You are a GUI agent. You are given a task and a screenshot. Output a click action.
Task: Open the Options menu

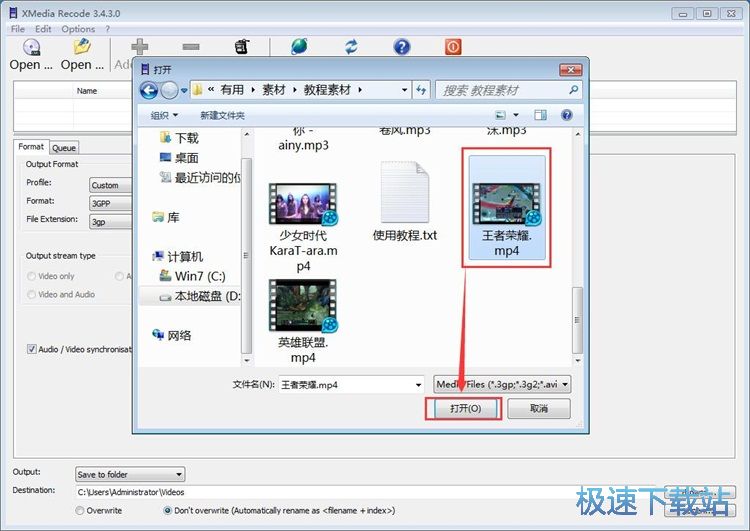coord(78,29)
